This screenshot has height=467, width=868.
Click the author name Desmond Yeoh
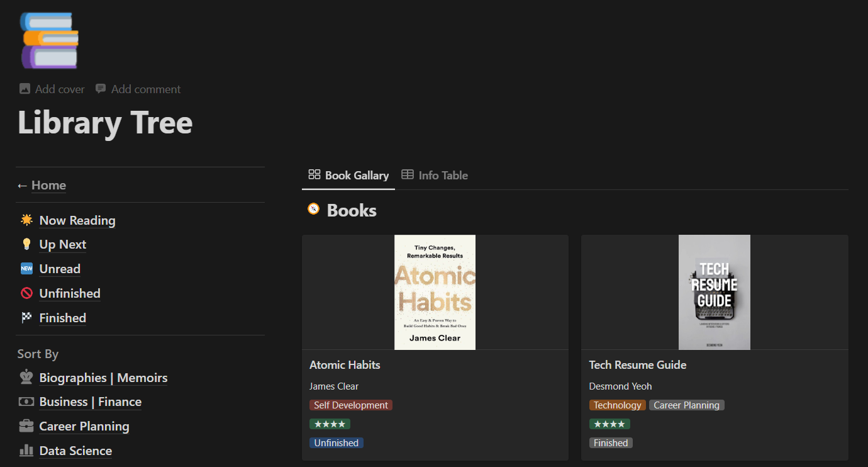[x=620, y=386]
